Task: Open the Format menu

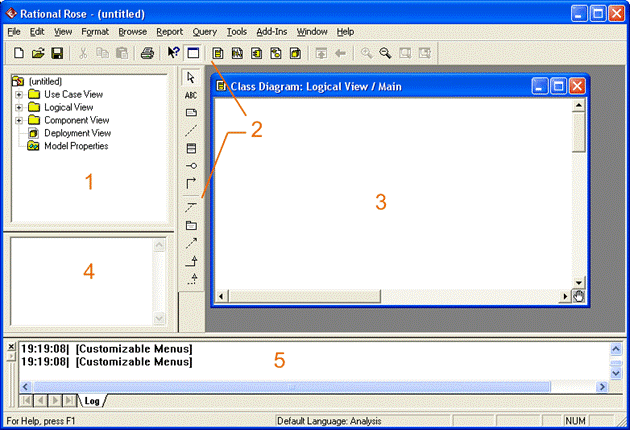Action: point(95,32)
